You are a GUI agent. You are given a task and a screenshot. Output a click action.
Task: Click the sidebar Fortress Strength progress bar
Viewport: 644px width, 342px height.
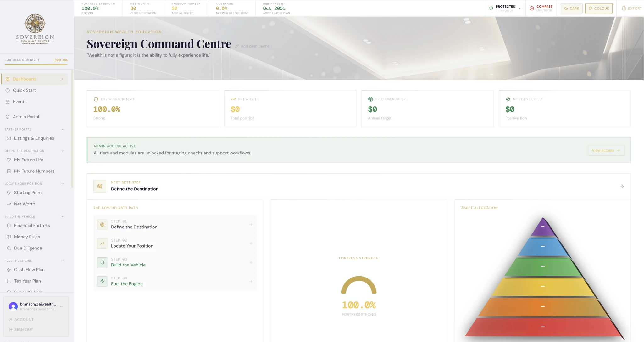coord(36,65)
